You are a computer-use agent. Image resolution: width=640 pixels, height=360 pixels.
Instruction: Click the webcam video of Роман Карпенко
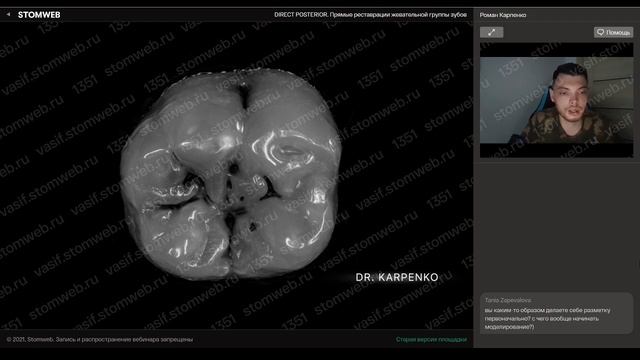coord(556,100)
